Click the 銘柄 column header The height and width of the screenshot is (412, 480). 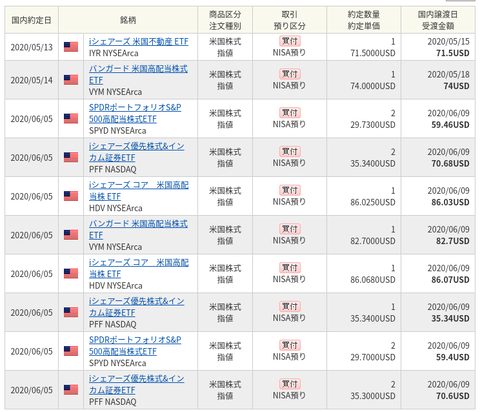coord(128,20)
